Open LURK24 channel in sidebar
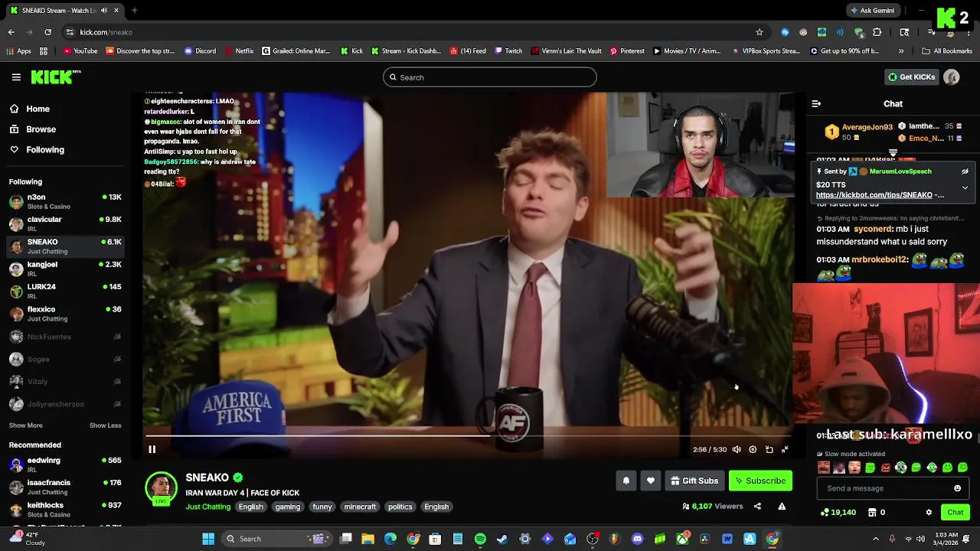This screenshot has height=551, width=980. [x=65, y=291]
